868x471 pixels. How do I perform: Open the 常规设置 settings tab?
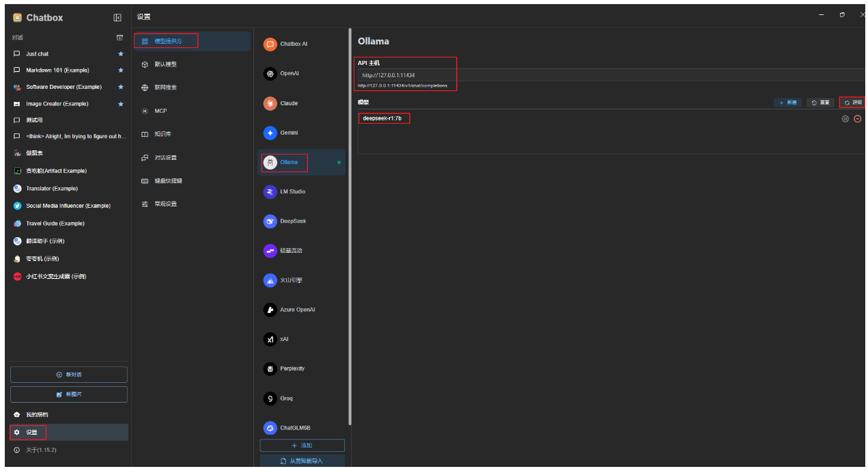[193, 204]
